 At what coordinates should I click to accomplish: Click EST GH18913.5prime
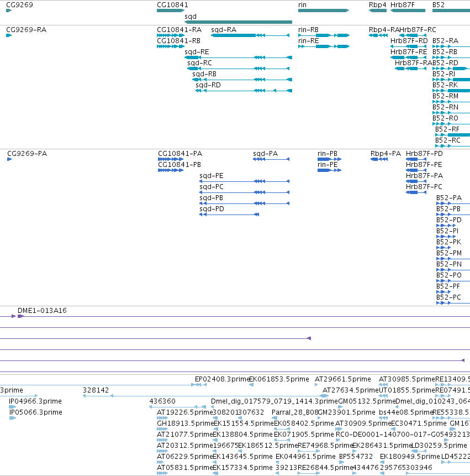pos(162,429)
